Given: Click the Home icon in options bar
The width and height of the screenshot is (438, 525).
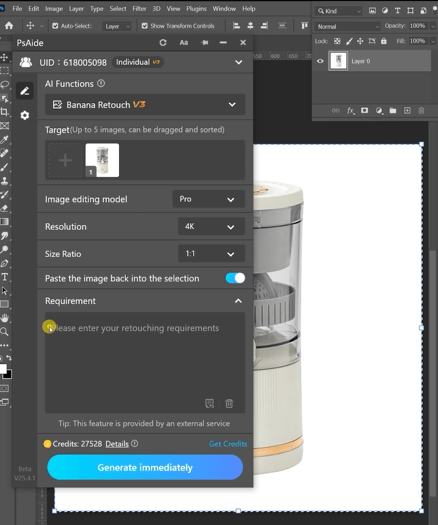Looking at the screenshot, I should click(x=9, y=25).
